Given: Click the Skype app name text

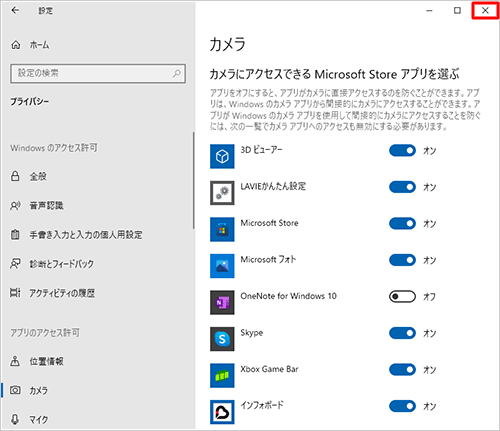Looking at the screenshot, I should [252, 333].
